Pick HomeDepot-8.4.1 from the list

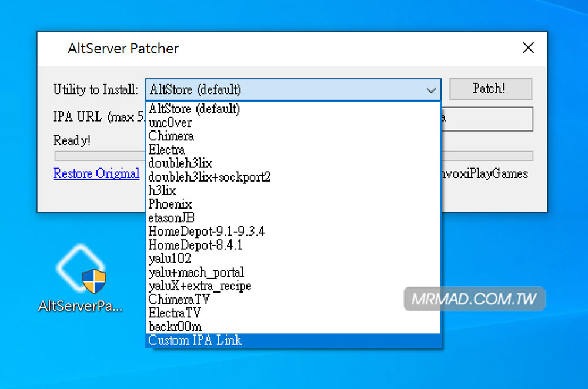tap(293, 244)
